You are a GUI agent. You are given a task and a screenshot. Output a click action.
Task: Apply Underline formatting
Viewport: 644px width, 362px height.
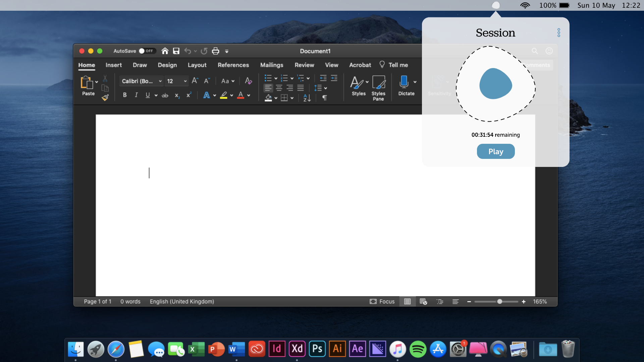click(148, 95)
